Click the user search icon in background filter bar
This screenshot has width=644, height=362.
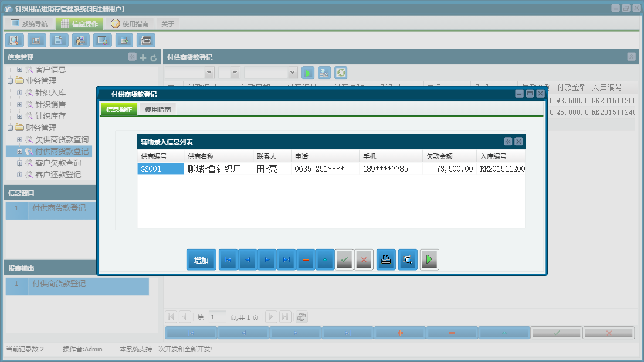(324, 73)
